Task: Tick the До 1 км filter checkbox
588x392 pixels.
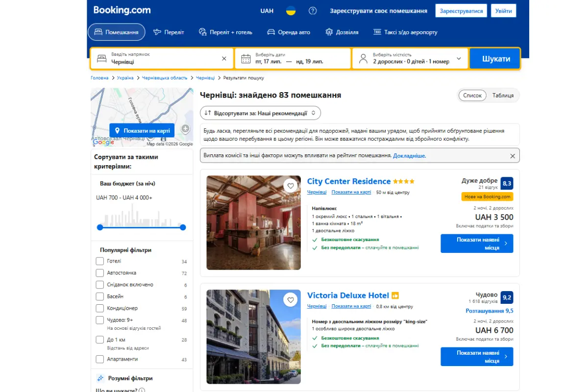Action: 100,340
